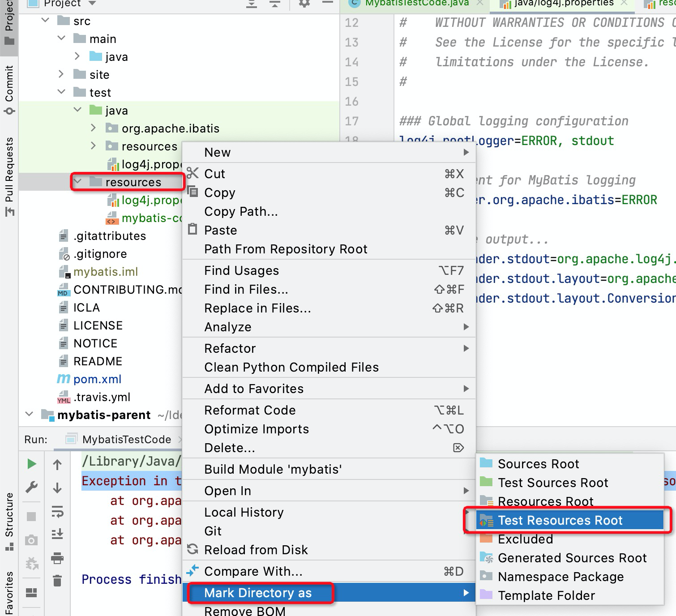676x616 pixels.
Task: Choose Cut from context menu
Action: coord(329,174)
